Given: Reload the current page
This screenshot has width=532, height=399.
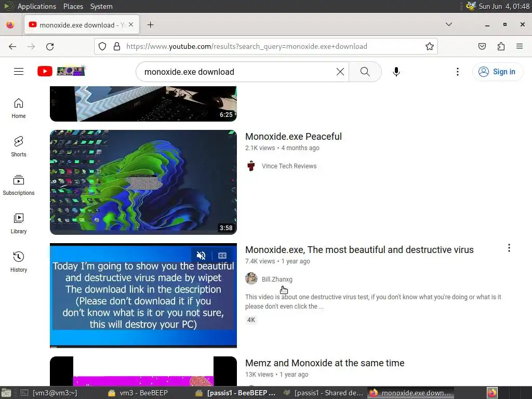Looking at the screenshot, I should pyautogui.click(x=50, y=46).
